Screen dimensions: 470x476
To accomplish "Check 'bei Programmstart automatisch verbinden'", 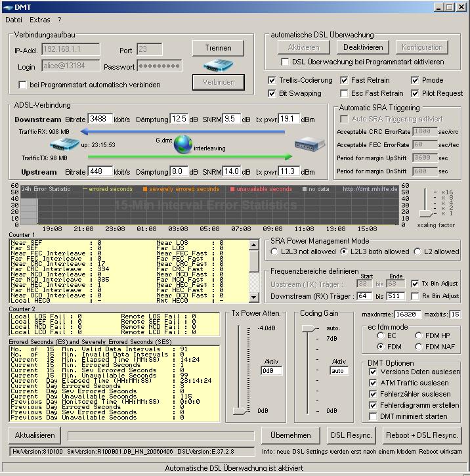I will pyautogui.click(x=23, y=85).
